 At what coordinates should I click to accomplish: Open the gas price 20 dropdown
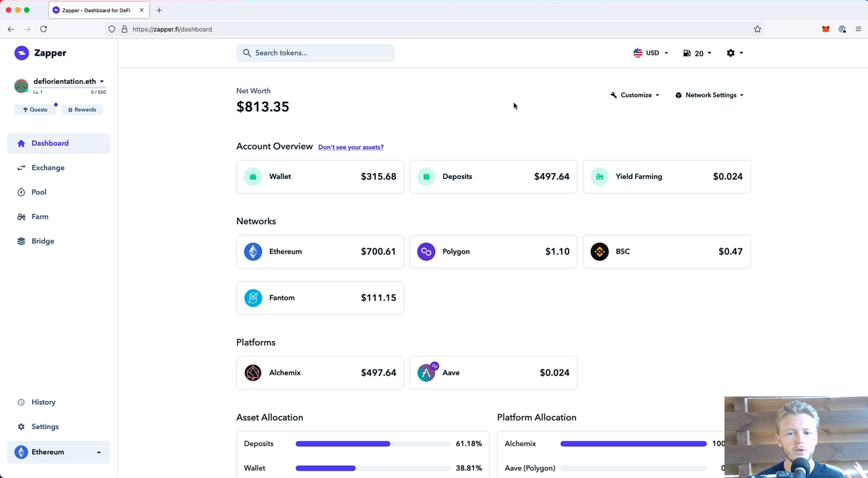click(697, 53)
